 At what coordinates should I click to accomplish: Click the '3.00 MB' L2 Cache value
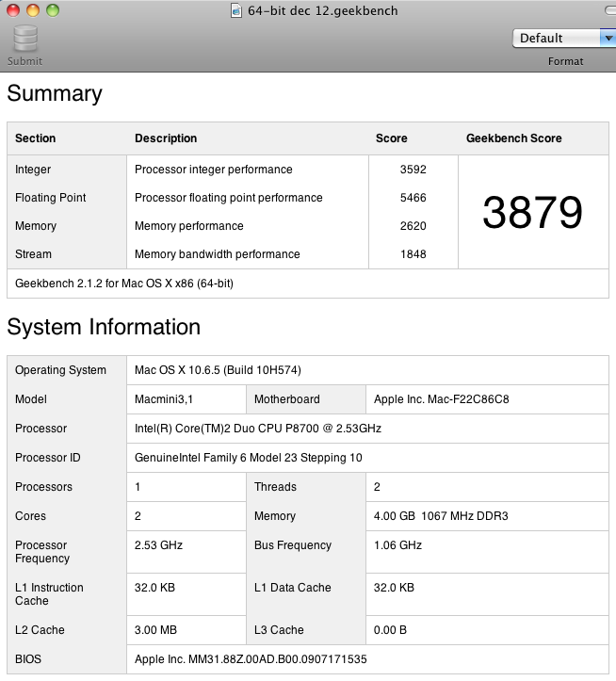[155, 629]
